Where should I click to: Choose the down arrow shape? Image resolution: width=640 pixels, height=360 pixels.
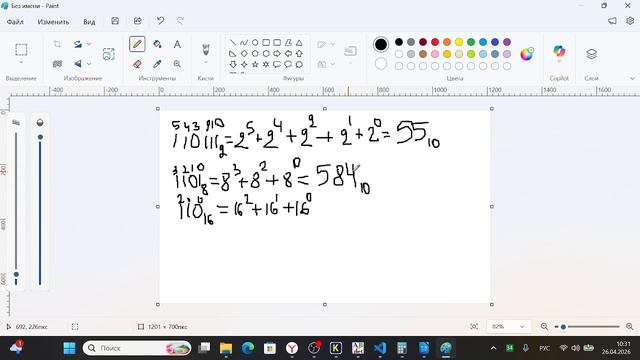click(x=233, y=64)
